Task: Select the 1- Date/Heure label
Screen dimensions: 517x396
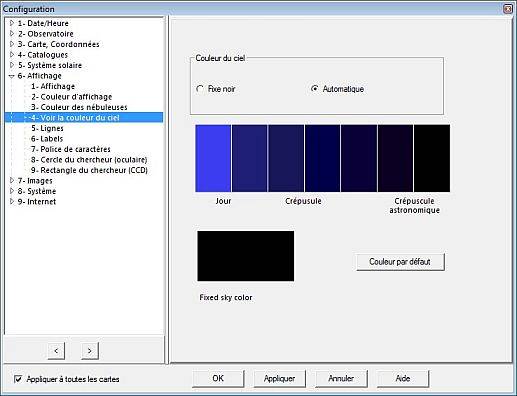Action: [43, 23]
